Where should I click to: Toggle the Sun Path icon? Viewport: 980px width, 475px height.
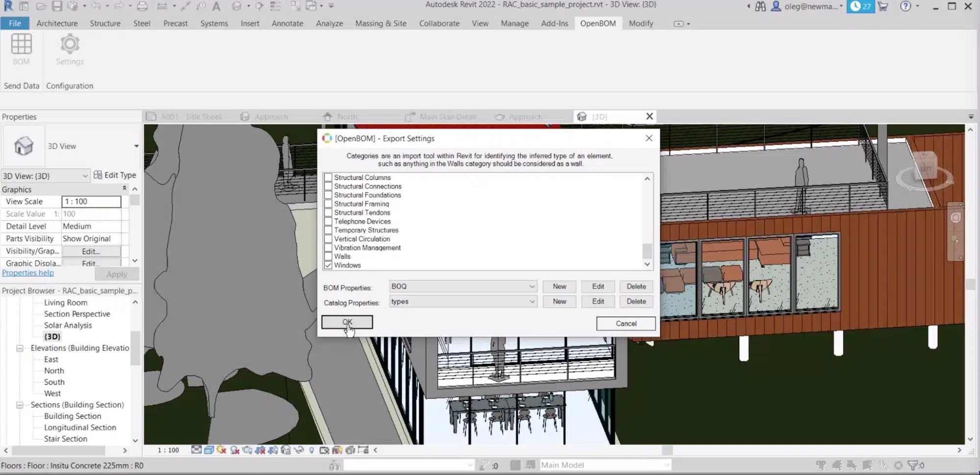tap(222, 450)
